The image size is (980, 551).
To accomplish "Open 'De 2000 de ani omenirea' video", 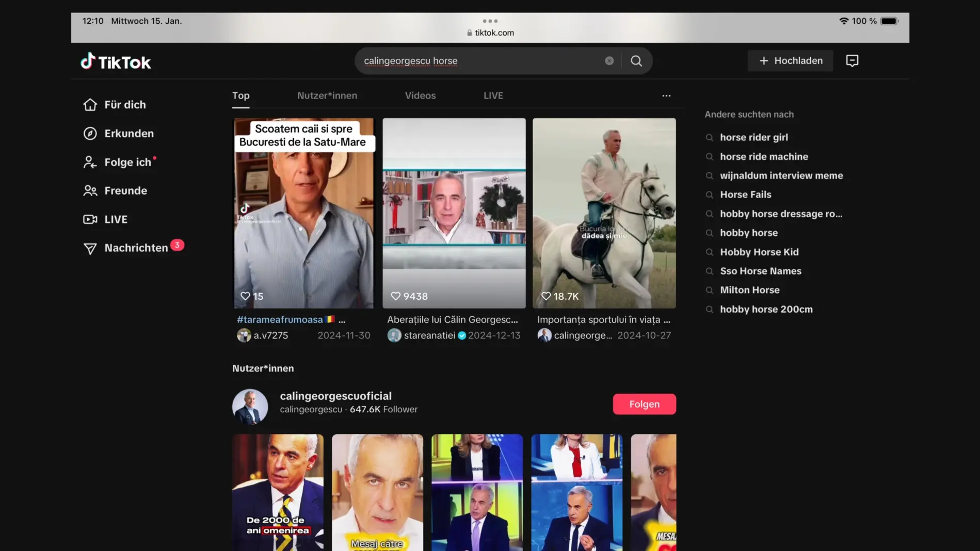I will [278, 493].
